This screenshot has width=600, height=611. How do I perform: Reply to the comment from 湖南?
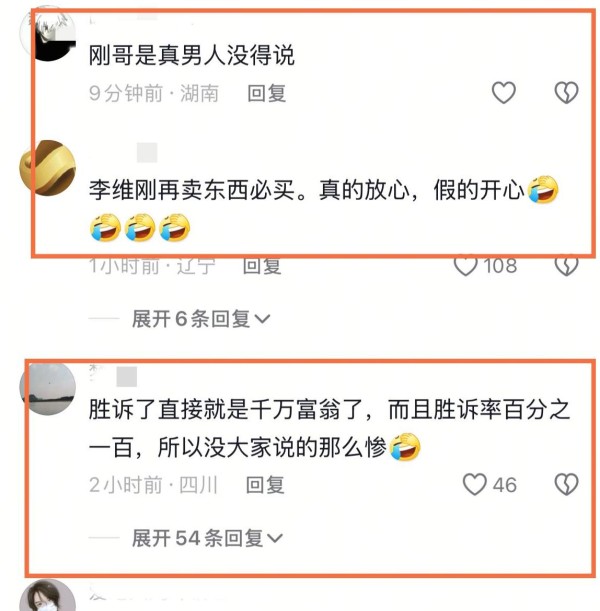click(x=267, y=94)
